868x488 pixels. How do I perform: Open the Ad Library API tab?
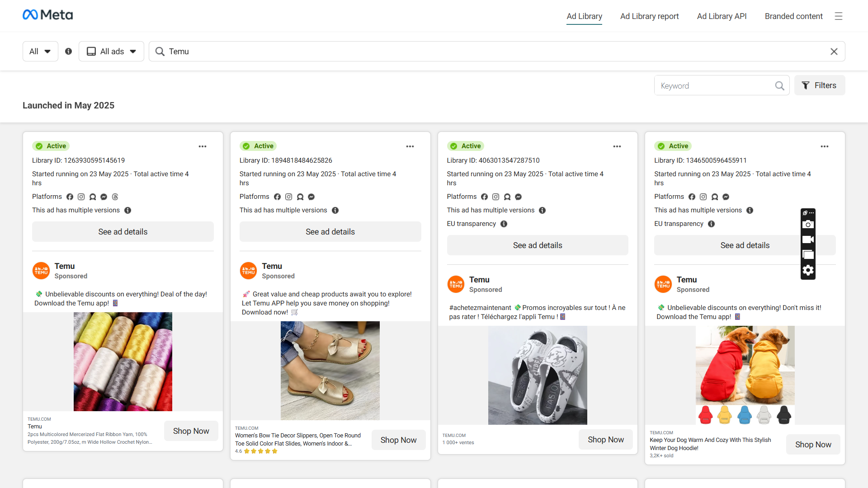coord(722,16)
